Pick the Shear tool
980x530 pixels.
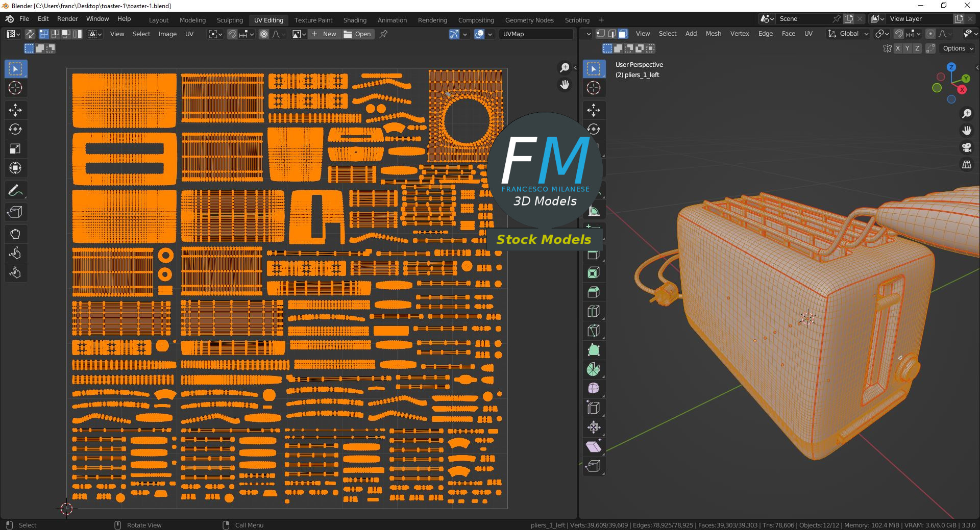(593, 447)
